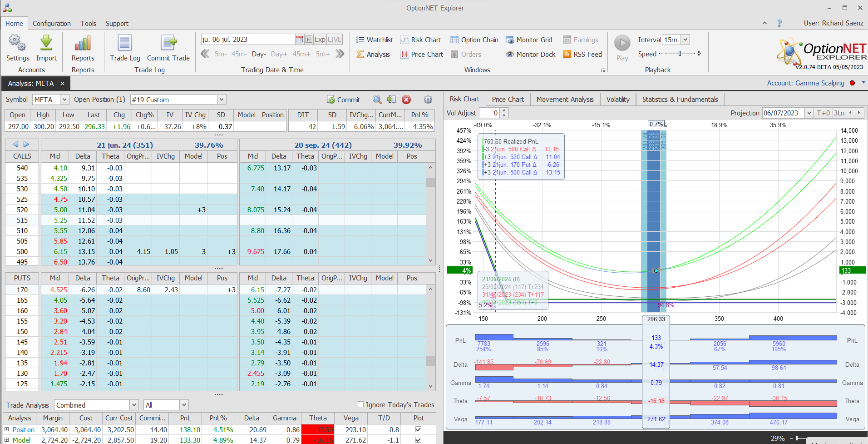The image size is (868, 444).
Task: Collapse the ribbon with the chevron
Action: point(764,23)
